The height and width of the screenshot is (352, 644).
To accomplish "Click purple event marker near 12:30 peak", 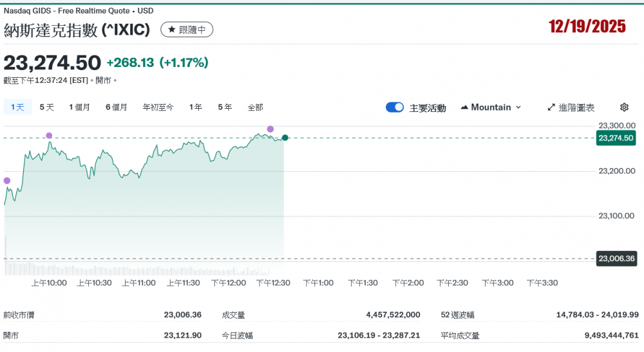I will tap(270, 129).
